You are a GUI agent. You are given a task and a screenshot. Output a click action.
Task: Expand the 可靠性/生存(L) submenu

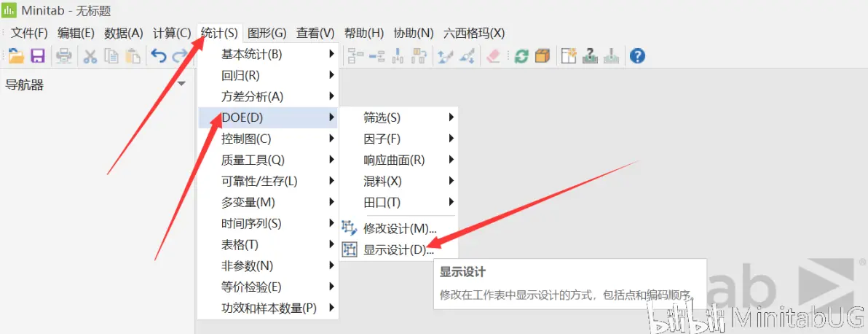click(267, 181)
